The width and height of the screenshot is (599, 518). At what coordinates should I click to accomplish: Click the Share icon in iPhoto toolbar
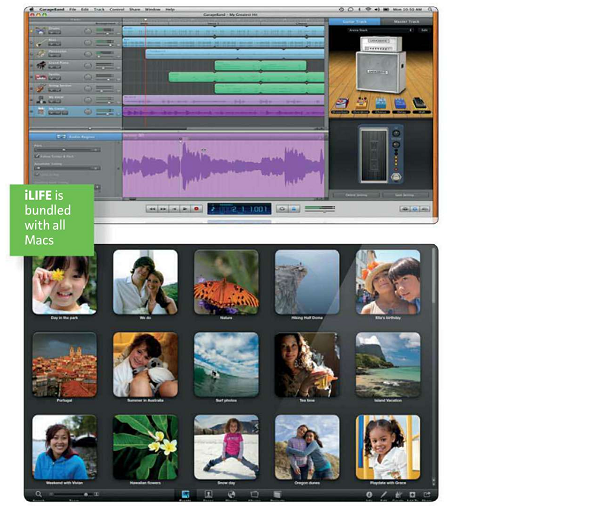tap(427, 495)
